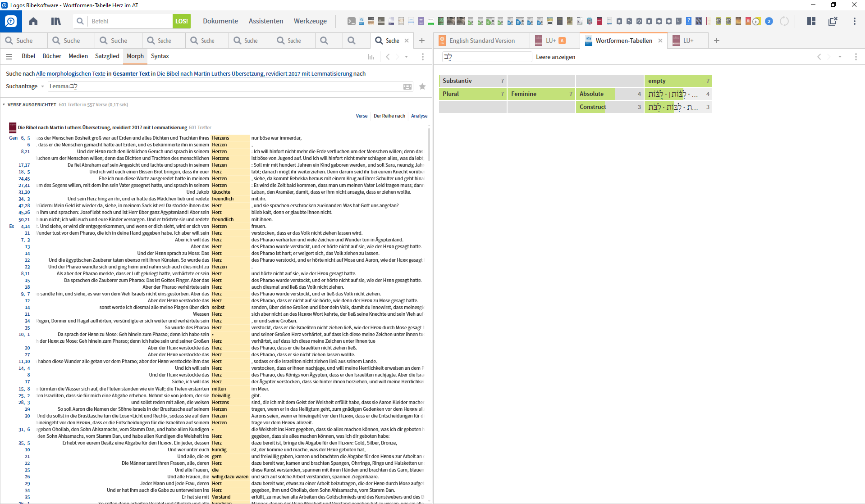The width and height of the screenshot is (865, 504).
Task: Switch to the English Standard Version tab
Action: [x=481, y=41]
